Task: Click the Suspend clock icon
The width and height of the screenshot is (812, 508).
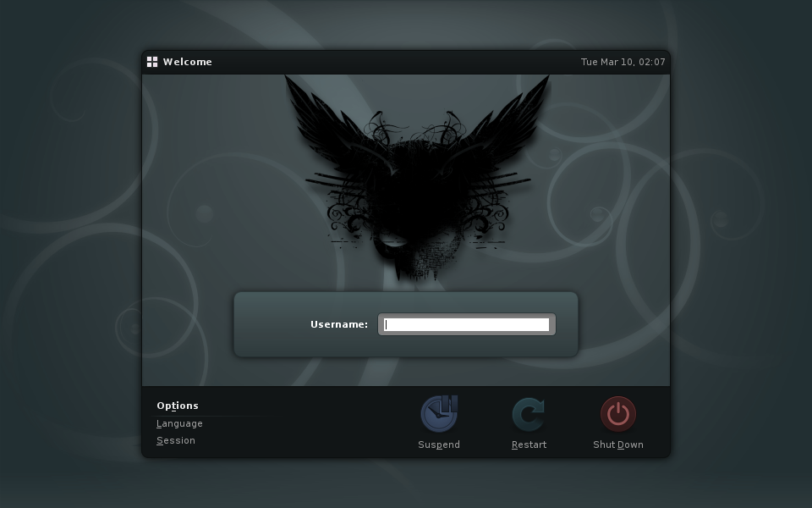Action: (439, 414)
